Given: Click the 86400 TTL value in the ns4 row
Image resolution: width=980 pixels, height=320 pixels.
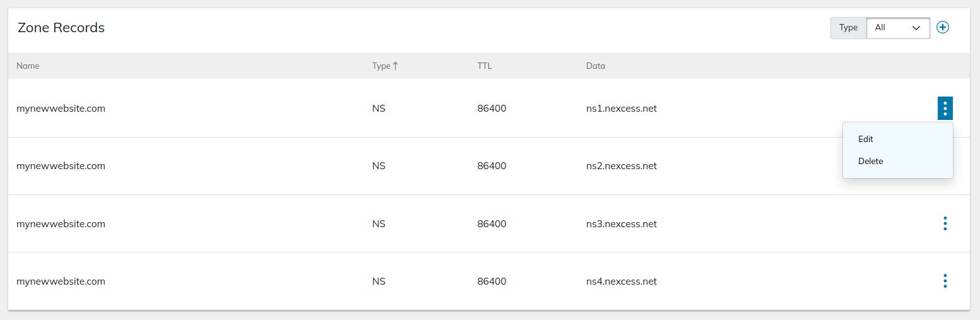Looking at the screenshot, I should pyautogui.click(x=492, y=281).
